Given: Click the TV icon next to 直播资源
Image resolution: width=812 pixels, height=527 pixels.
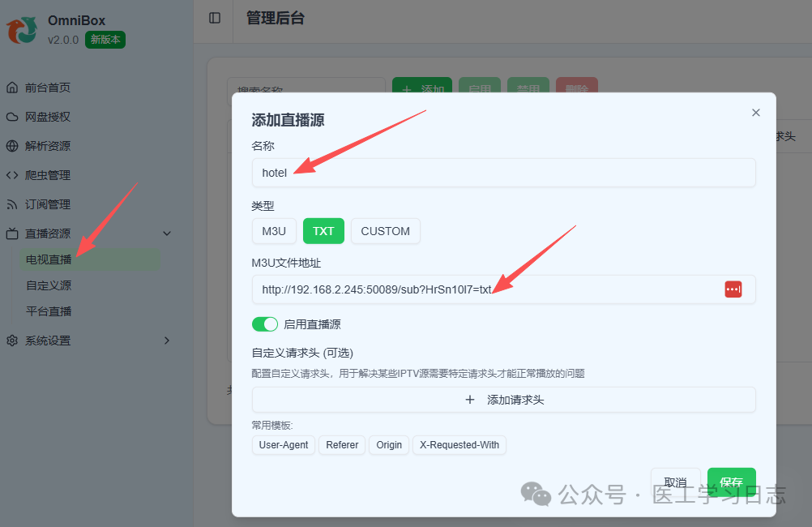Looking at the screenshot, I should click(11, 233).
